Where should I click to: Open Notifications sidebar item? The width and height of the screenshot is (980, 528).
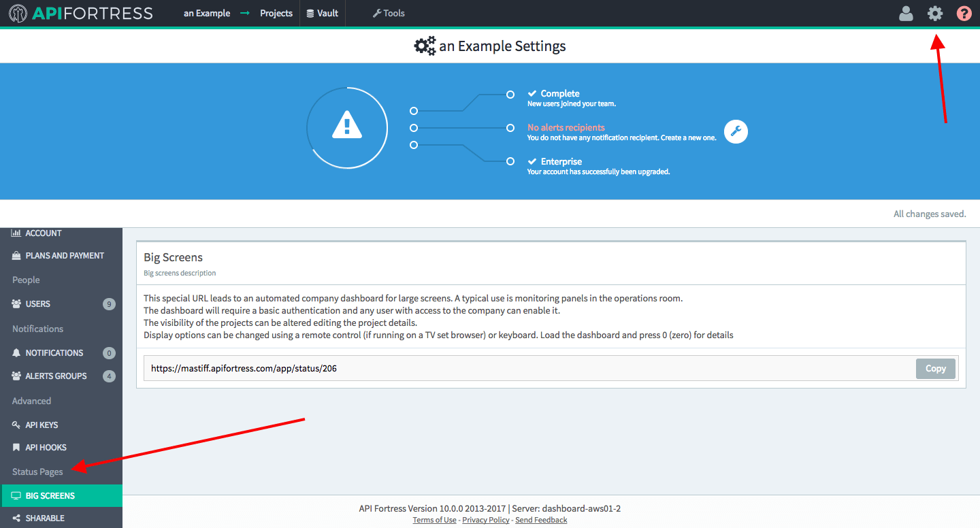(x=61, y=353)
